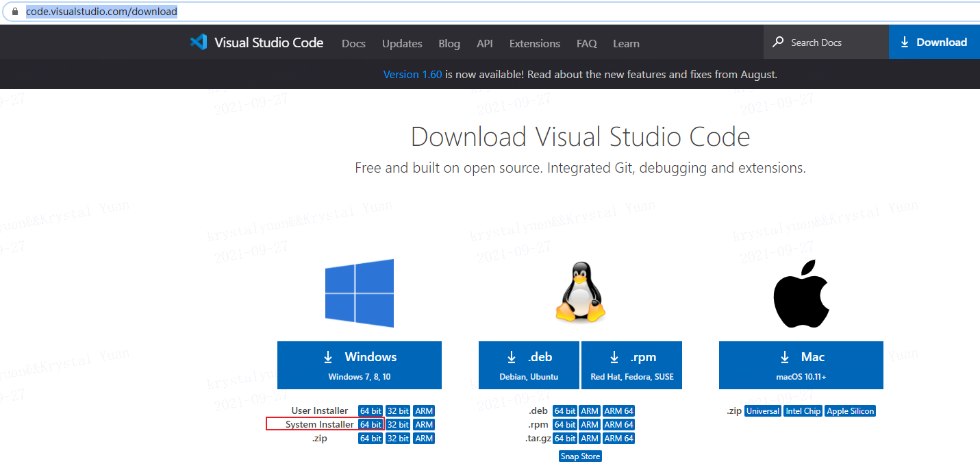Download the User Installer ARM
The width and height of the screenshot is (980, 466).
click(424, 411)
